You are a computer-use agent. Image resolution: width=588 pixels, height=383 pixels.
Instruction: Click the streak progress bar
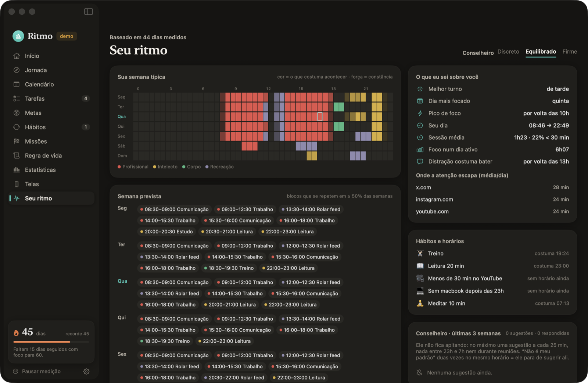pyautogui.click(x=51, y=342)
